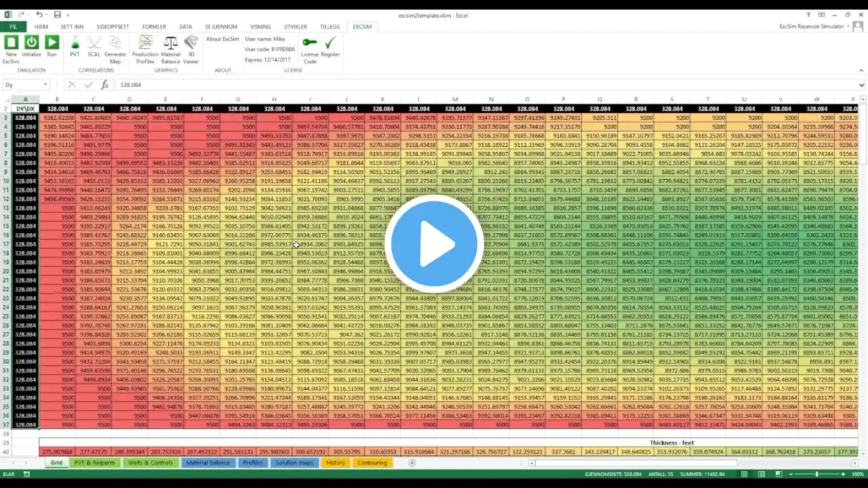
Task: Click the horizontal scrollbar
Action: point(692,463)
